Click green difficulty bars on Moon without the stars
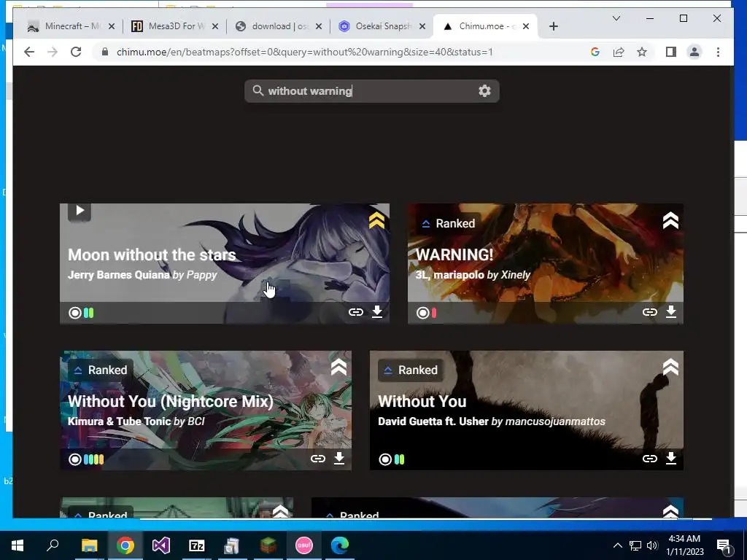The image size is (747, 560). [x=88, y=313]
